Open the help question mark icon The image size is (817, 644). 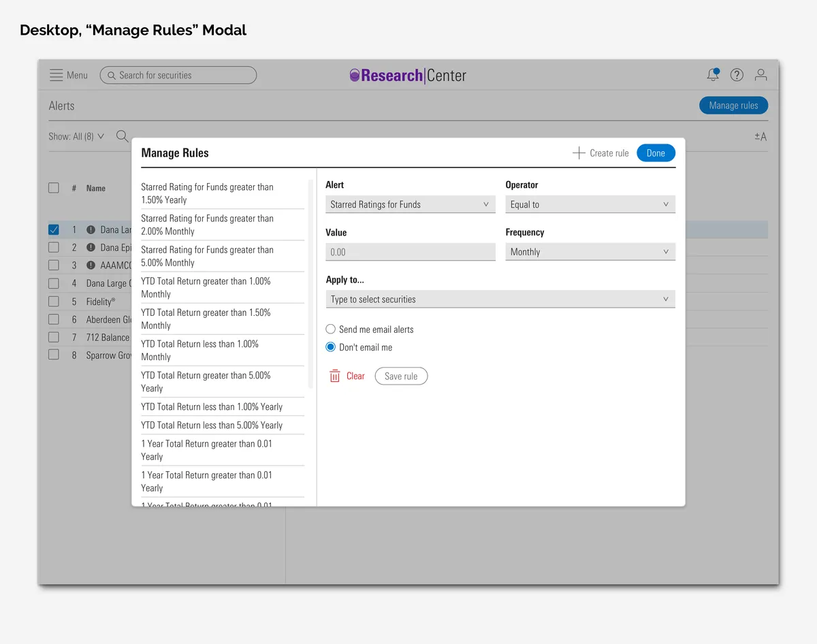click(x=737, y=75)
